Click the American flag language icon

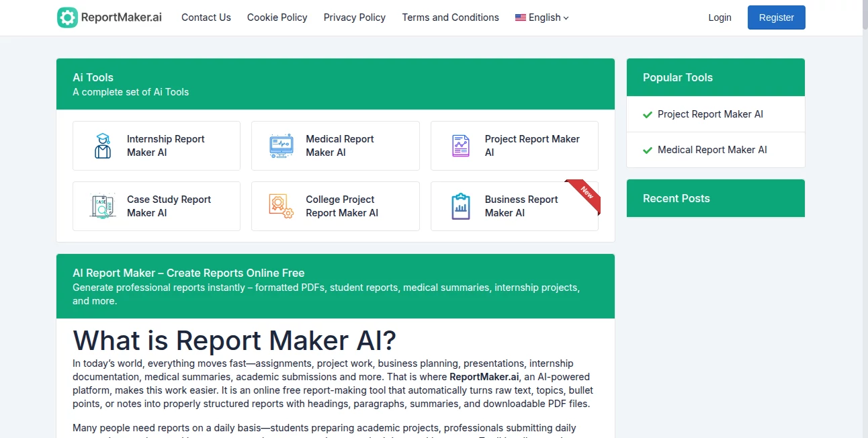click(x=520, y=17)
